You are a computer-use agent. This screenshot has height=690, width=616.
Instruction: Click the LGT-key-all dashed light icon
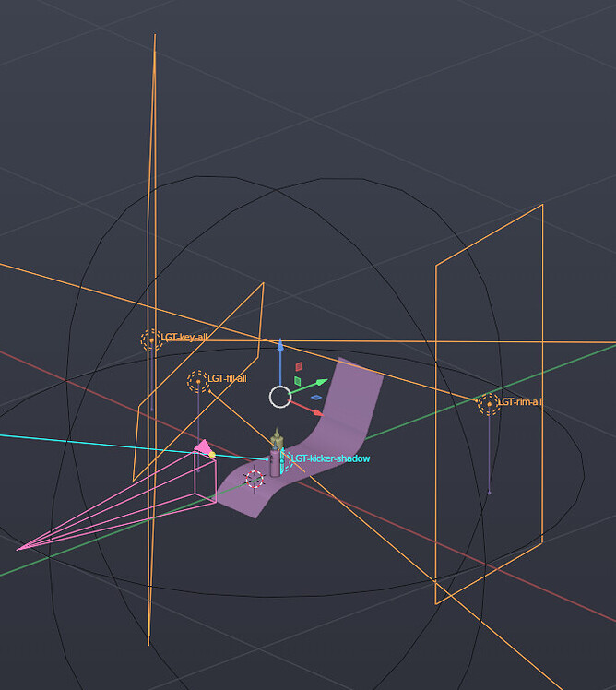point(151,340)
